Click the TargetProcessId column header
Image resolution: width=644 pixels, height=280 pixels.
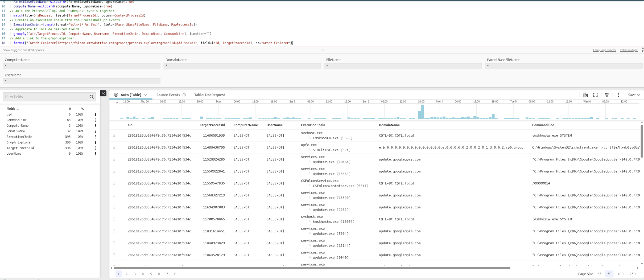212,125
